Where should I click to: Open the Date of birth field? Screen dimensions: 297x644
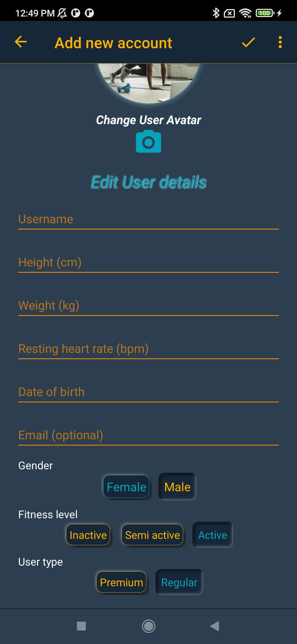point(148,392)
